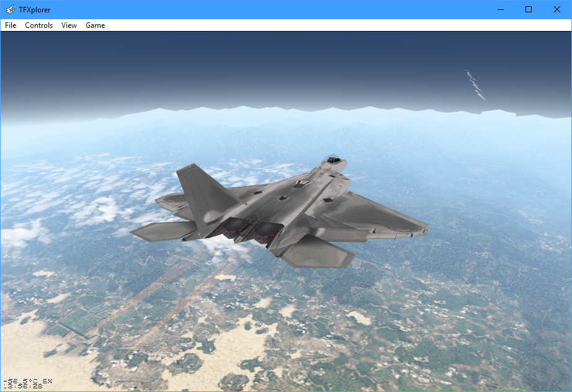This screenshot has width=572, height=392.
Task: Click the TFXplorer title text
Action: point(35,9)
